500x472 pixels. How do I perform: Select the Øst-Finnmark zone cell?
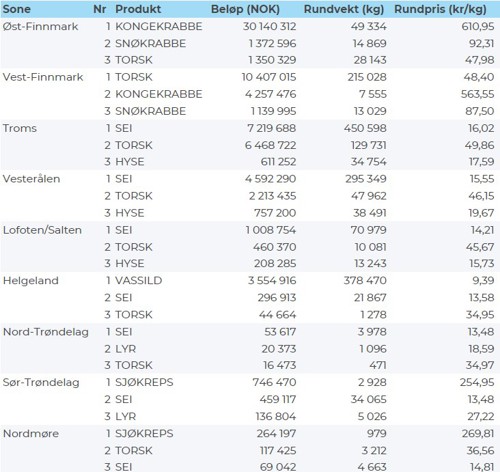pyautogui.click(x=40, y=26)
